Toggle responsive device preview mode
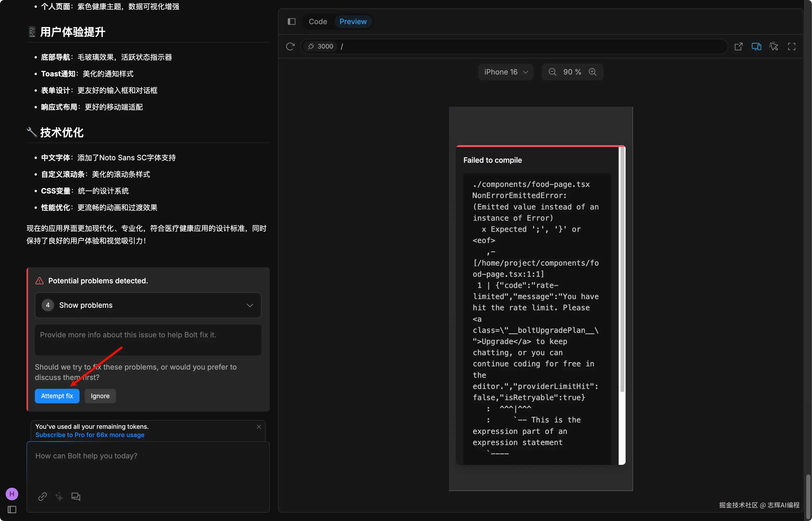Image resolution: width=812 pixels, height=521 pixels. [756, 46]
